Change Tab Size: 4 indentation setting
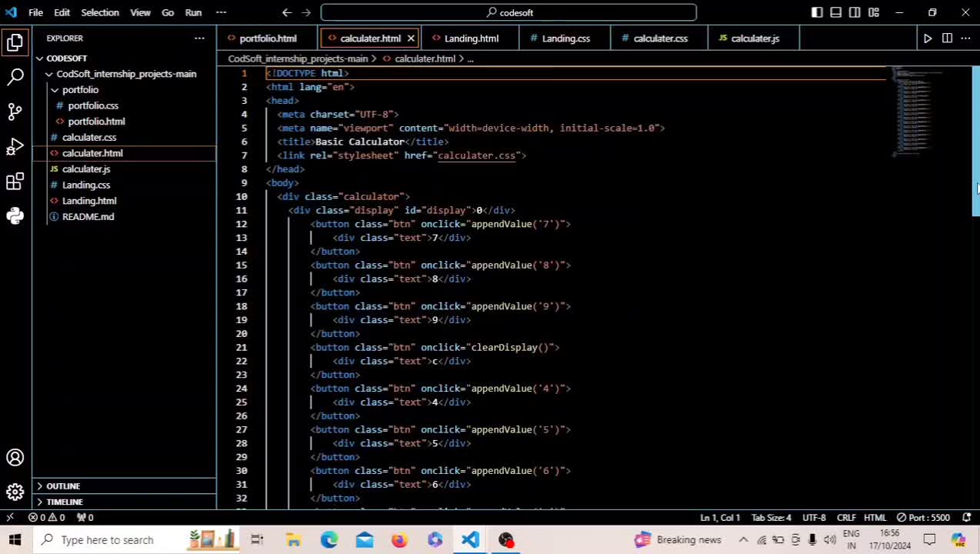Image resolution: width=980 pixels, height=554 pixels. click(771, 517)
